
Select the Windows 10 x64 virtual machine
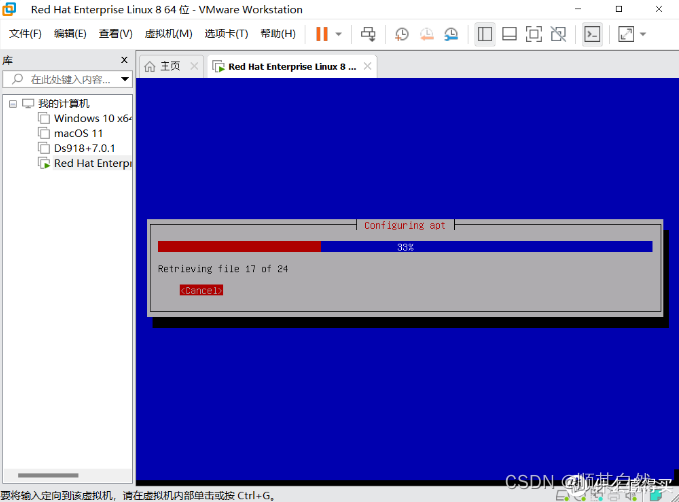(x=93, y=118)
